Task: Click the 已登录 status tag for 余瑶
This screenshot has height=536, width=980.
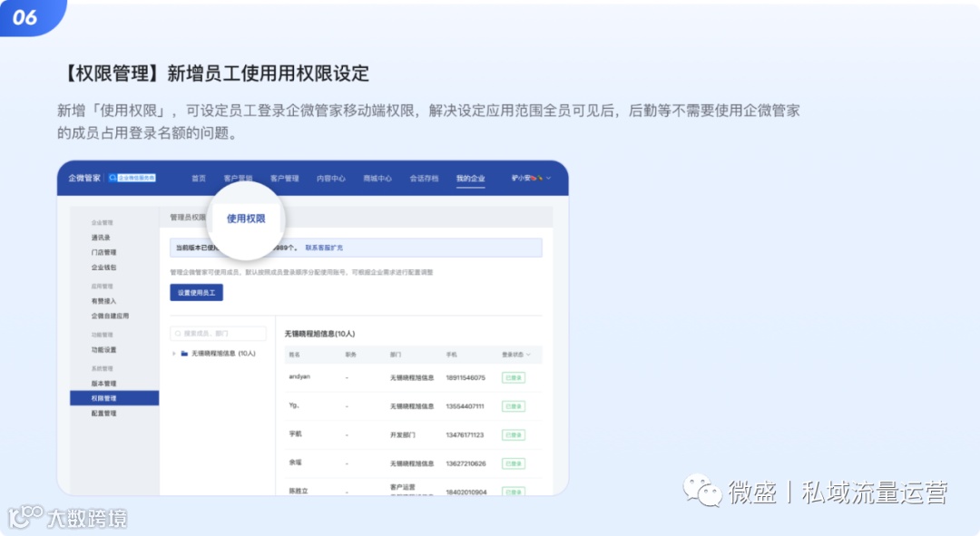Action: click(x=513, y=463)
